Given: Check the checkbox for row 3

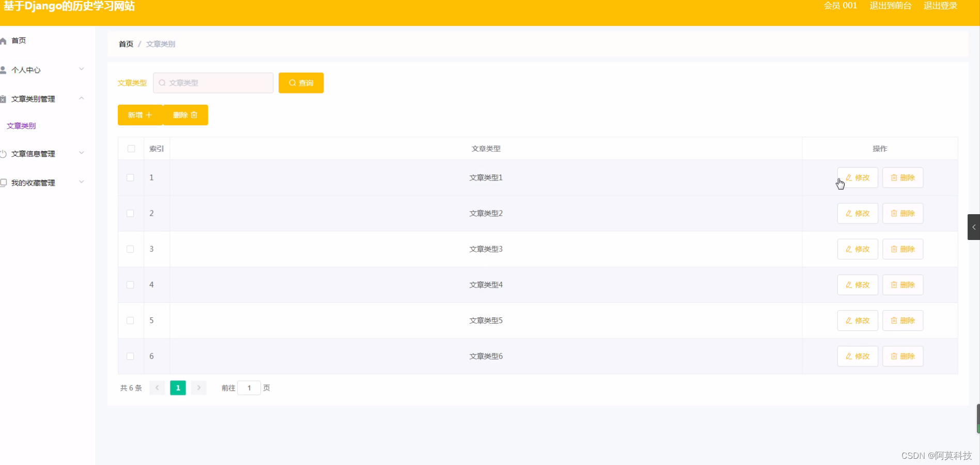Looking at the screenshot, I should pyautogui.click(x=130, y=249).
